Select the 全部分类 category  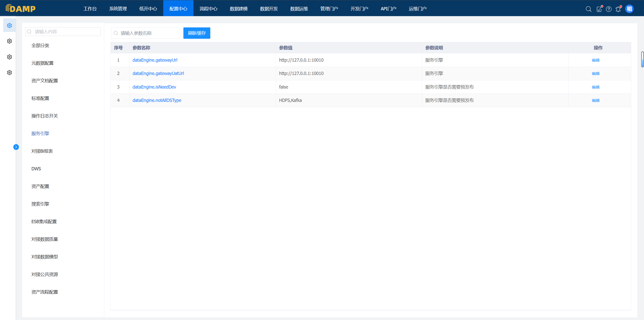pyautogui.click(x=40, y=45)
